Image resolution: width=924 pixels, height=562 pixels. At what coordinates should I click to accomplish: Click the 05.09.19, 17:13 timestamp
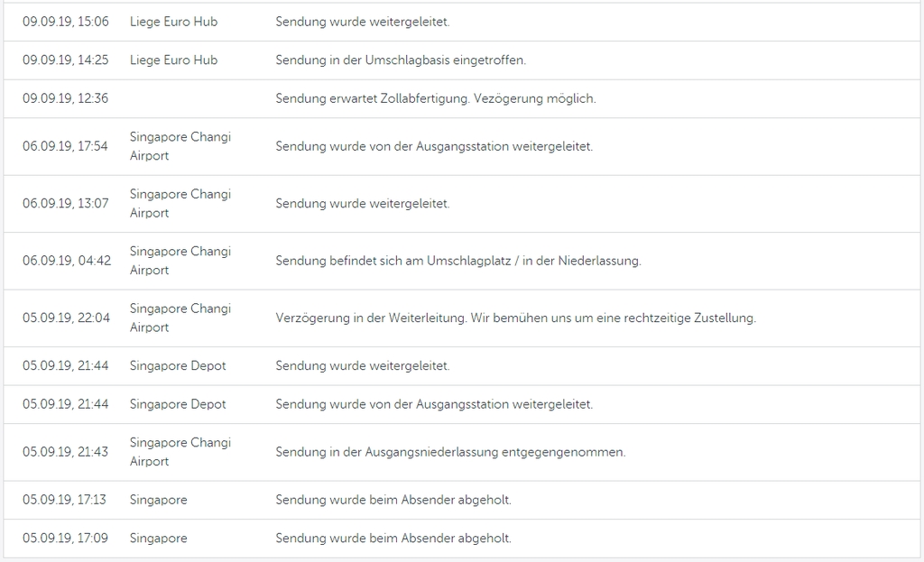pyautogui.click(x=64, y=500)
